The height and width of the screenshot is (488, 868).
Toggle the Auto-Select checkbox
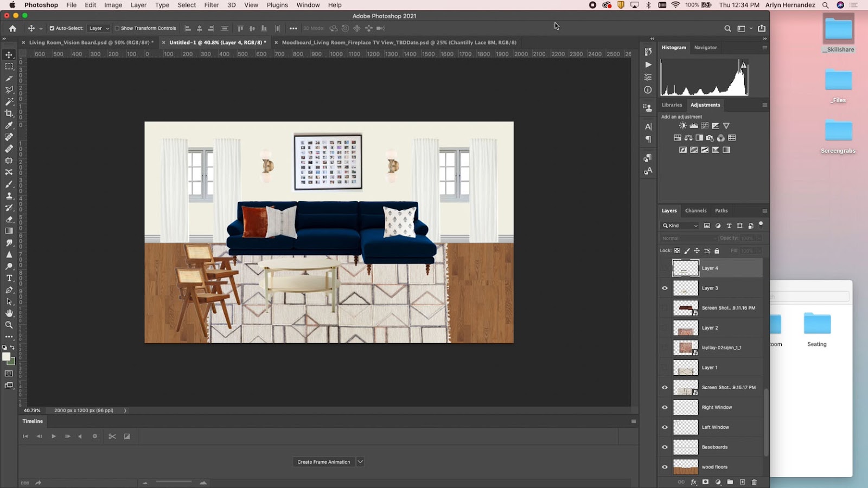52,28
